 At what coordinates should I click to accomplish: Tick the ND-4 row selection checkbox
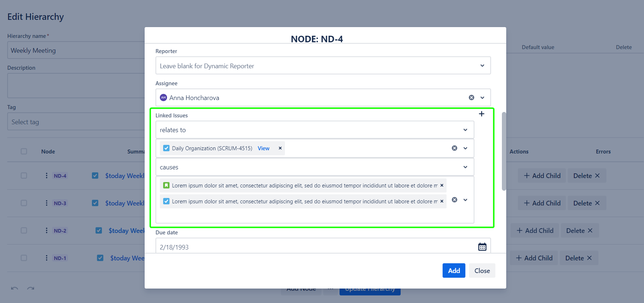[24, 176]
